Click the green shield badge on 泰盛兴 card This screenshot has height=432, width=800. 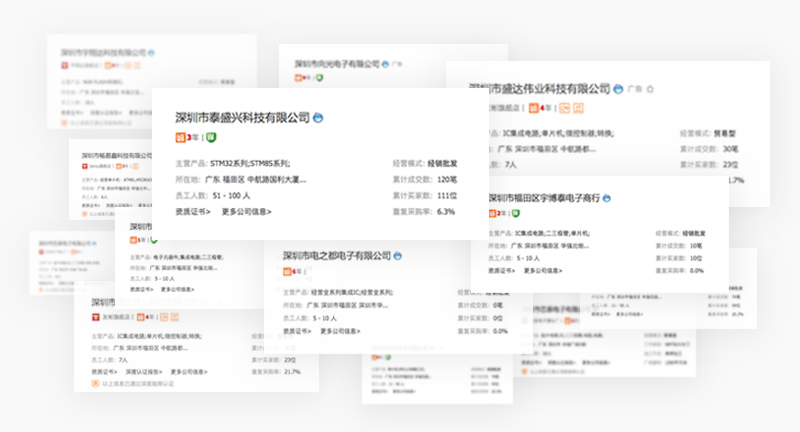[211, 137]
